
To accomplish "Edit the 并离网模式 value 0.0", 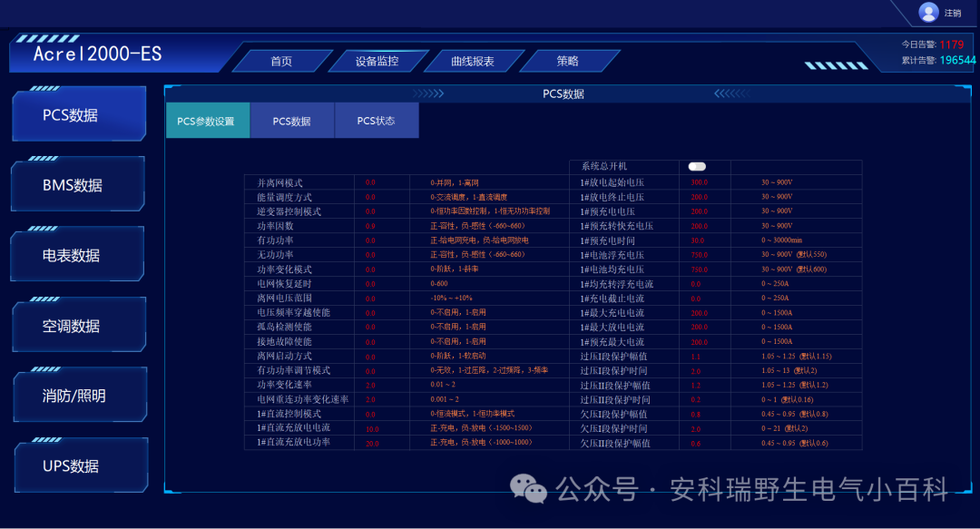I will pos(370,182).
